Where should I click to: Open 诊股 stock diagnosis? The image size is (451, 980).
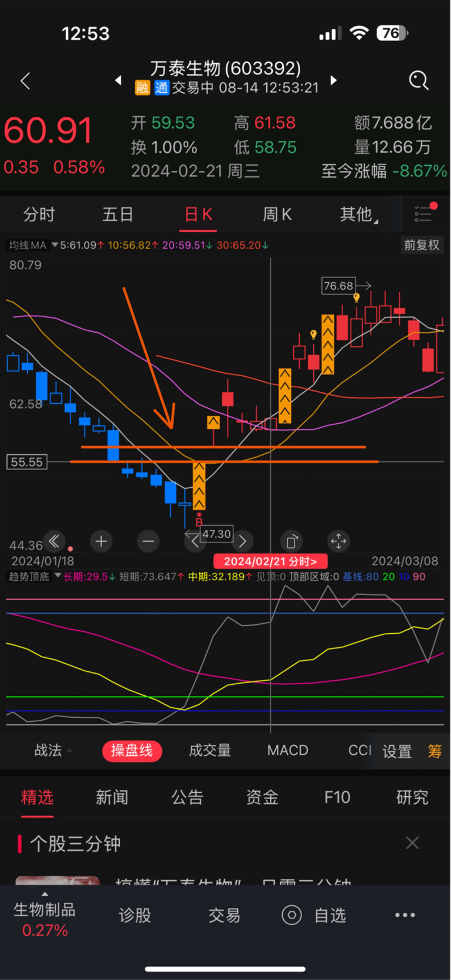coord(135,915)
